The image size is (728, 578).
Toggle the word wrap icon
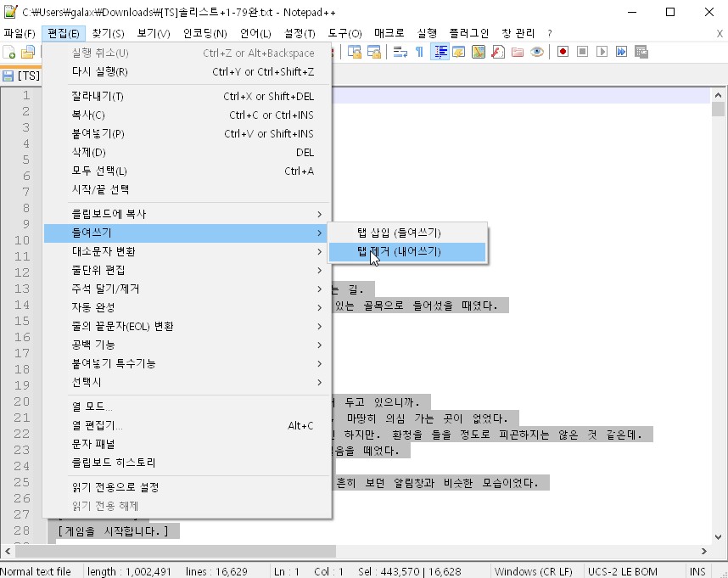(x=400, y=52)
